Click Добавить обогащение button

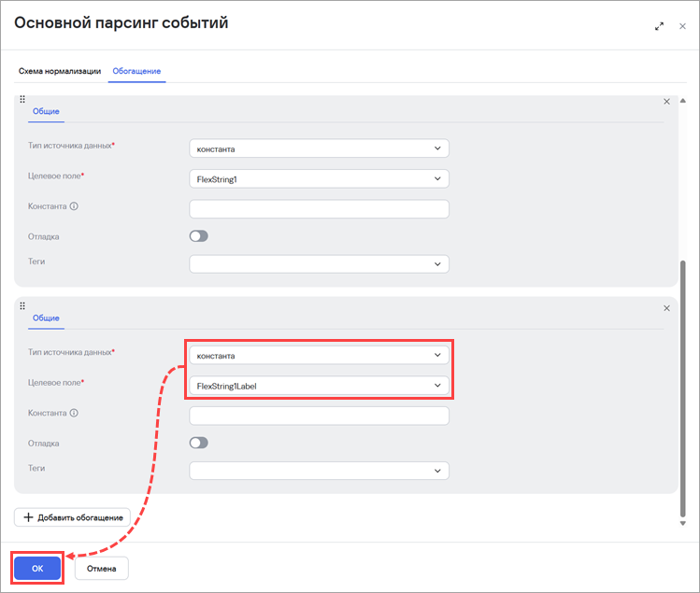72,517
